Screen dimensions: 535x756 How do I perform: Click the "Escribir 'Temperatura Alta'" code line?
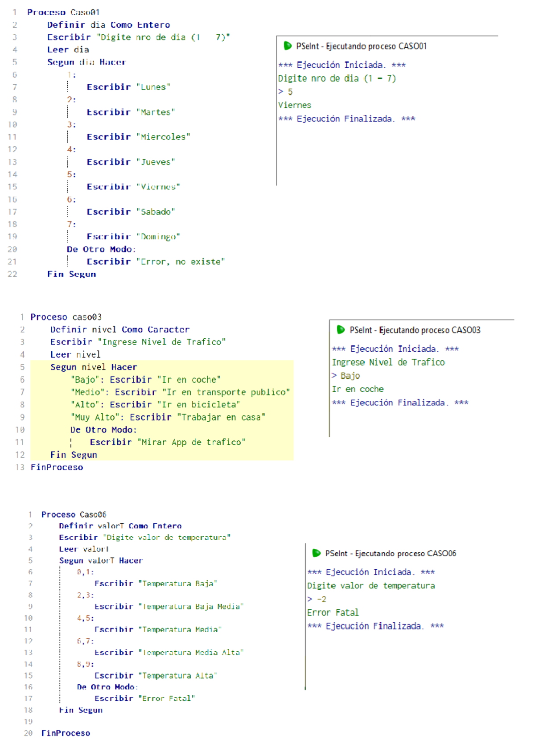click(155, 676)
